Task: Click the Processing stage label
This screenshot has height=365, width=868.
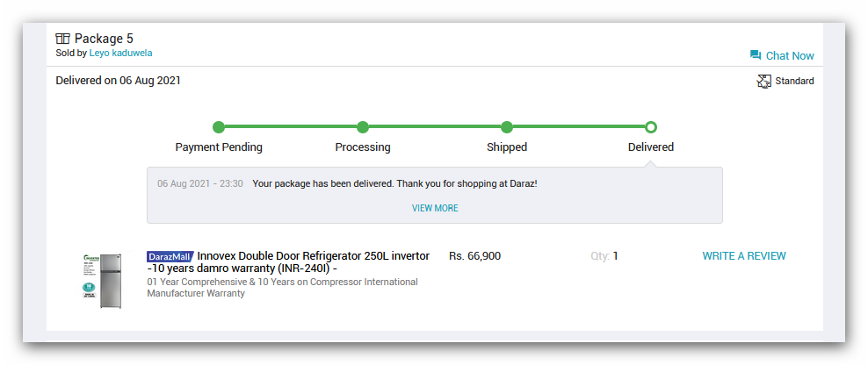Action: click(x=363, y=147)
